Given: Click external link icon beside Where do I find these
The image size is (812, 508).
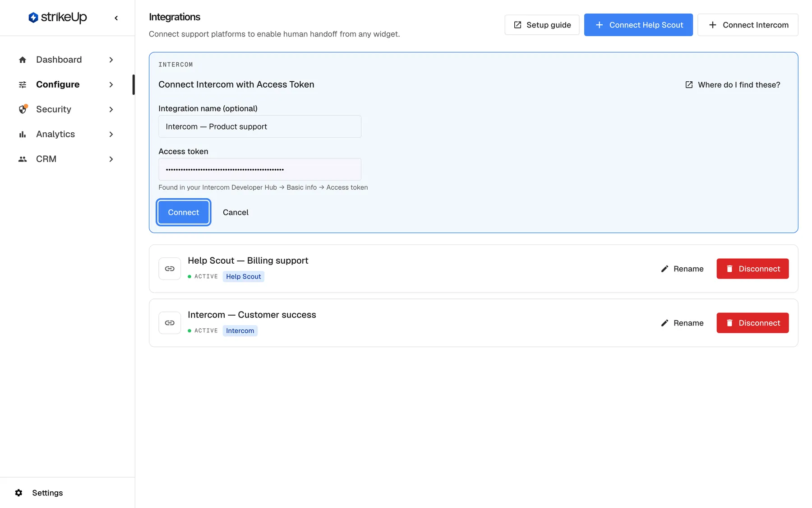Looking at the screenshot, I should (x=689, y=84).
